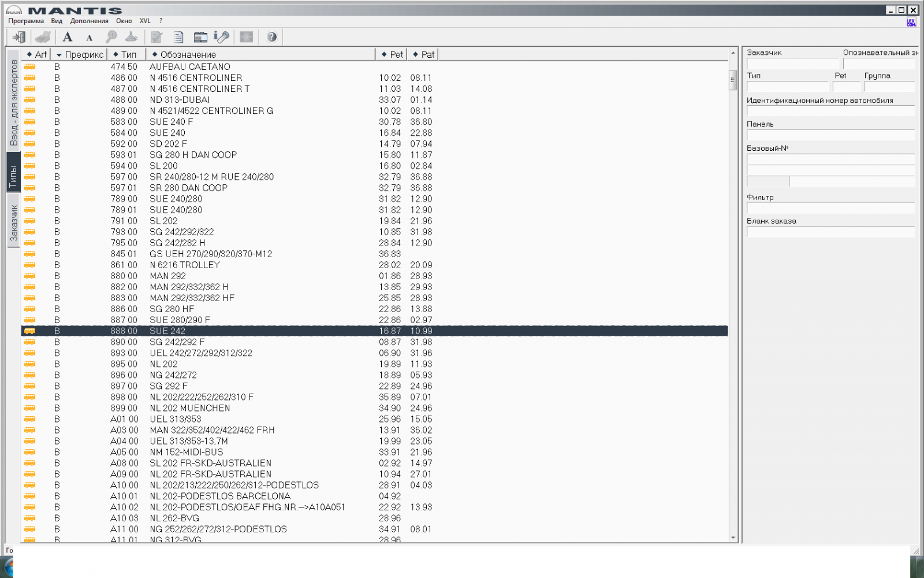Sort by Art column header
This screenshot has width=924, height=578.
pyautogui.click(x=36, y=54)
